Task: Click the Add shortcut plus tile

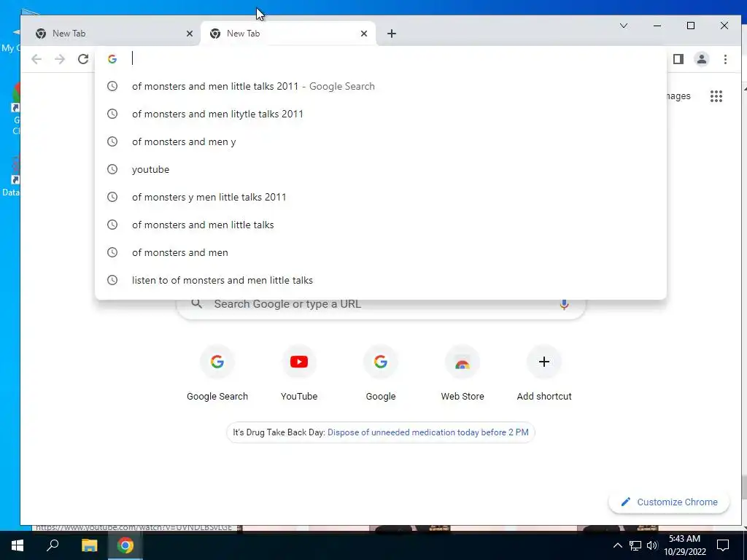Action: coord(544,373)
